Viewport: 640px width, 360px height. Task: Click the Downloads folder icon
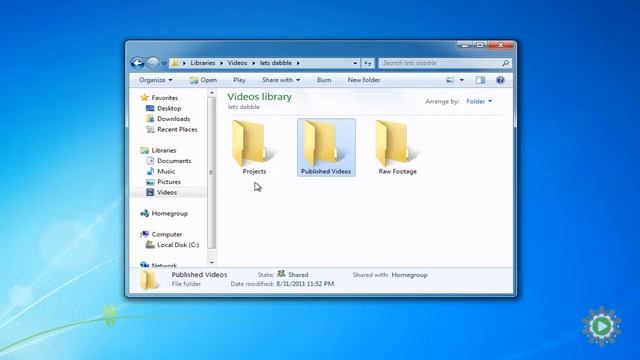150,119
